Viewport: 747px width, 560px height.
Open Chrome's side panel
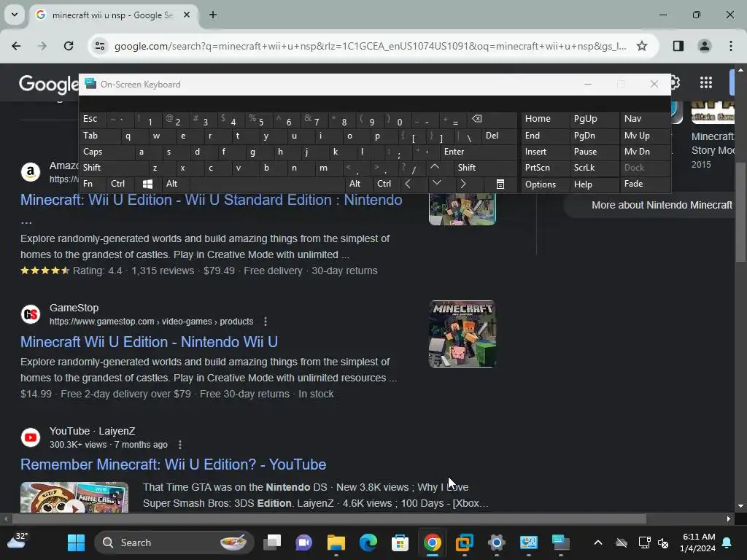[x=678, y=46]
